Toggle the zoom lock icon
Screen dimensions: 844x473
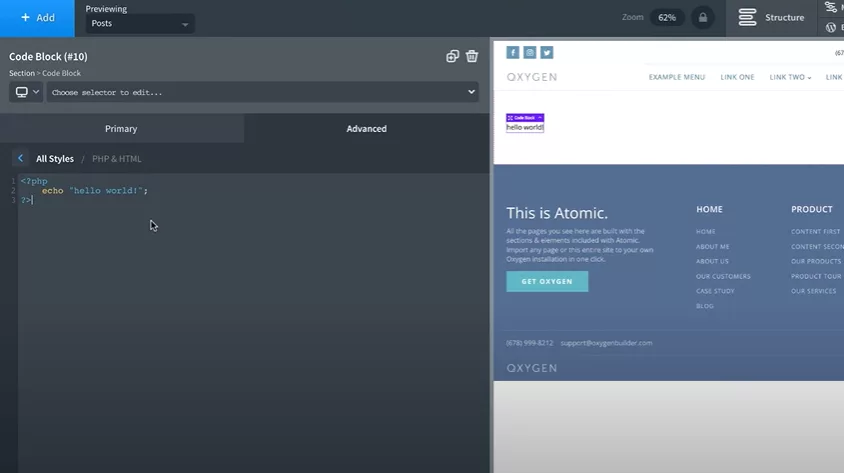(x=702, y=18)
